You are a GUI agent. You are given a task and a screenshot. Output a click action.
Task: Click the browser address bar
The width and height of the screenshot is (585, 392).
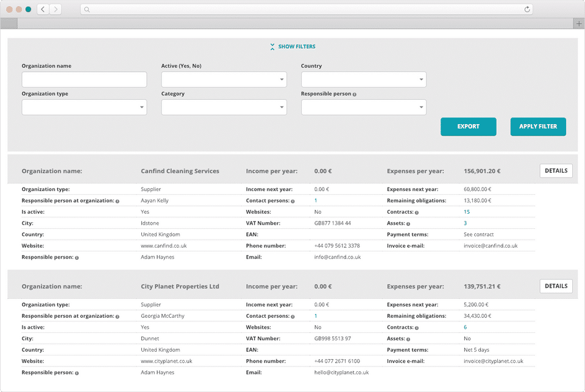(x=307, y=9)
